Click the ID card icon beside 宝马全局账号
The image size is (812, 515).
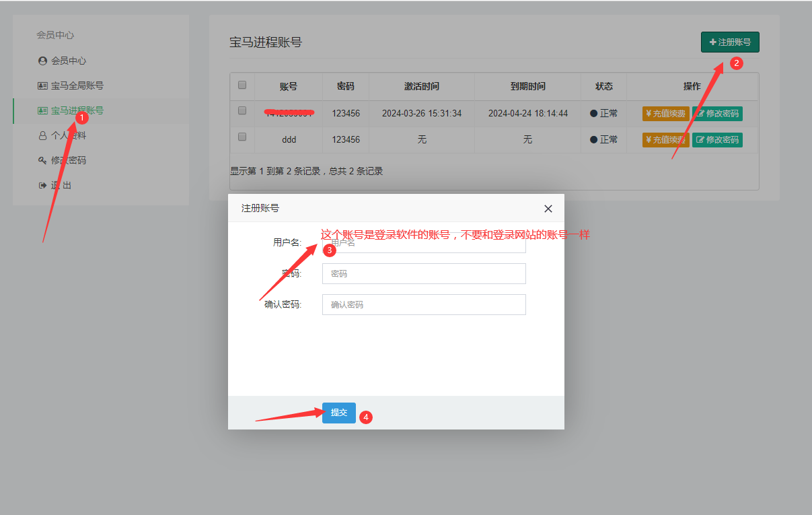pos(43,85)
